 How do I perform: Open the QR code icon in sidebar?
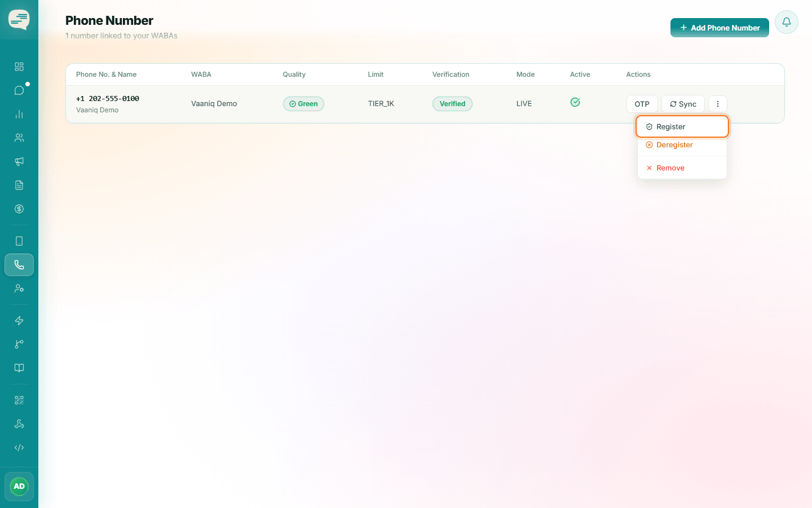click(19, 400)
